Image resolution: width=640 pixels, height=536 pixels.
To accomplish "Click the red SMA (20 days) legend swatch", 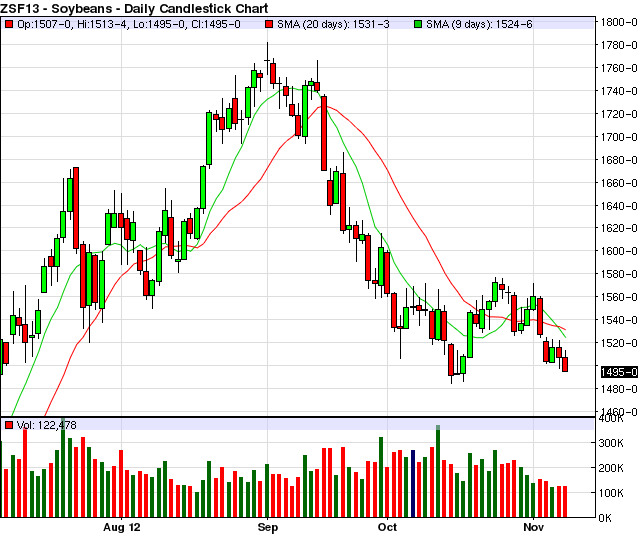I will coord(269,24).
